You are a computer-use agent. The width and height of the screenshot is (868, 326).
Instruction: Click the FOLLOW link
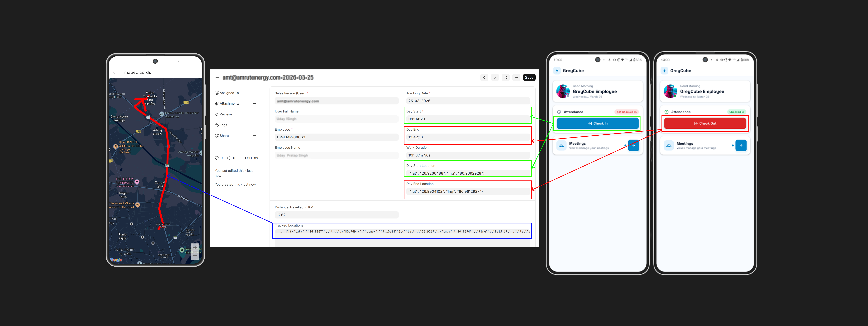point(251,158)
